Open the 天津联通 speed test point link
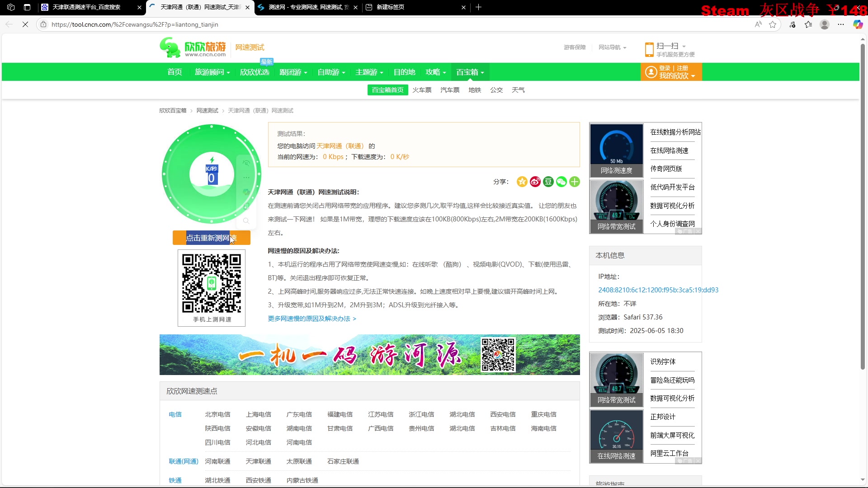This screenshot has height=488, width=868. (258, 461)
